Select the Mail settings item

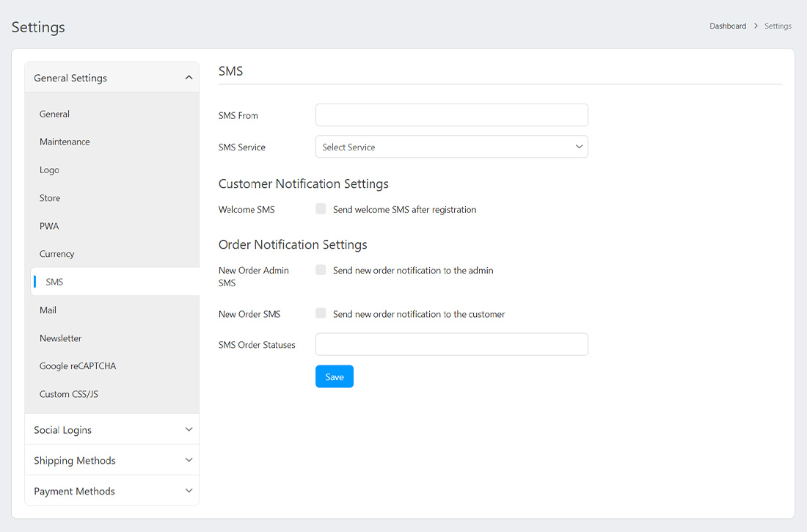[48, 310]
